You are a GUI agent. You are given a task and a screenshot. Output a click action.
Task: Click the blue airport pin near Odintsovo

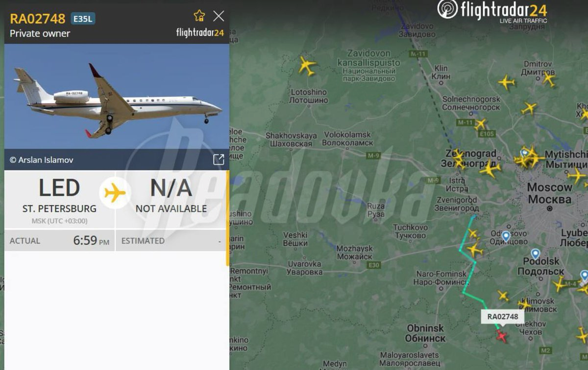click(506, 236)
